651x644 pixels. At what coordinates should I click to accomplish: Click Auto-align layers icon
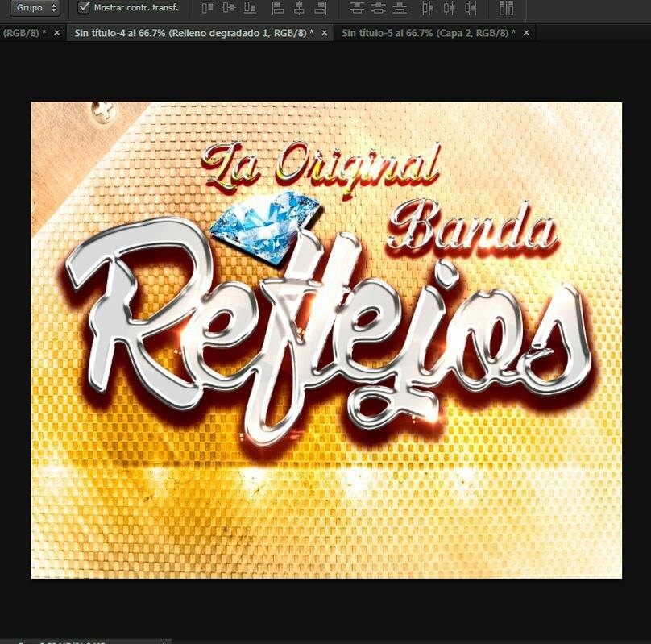[506, 7]
